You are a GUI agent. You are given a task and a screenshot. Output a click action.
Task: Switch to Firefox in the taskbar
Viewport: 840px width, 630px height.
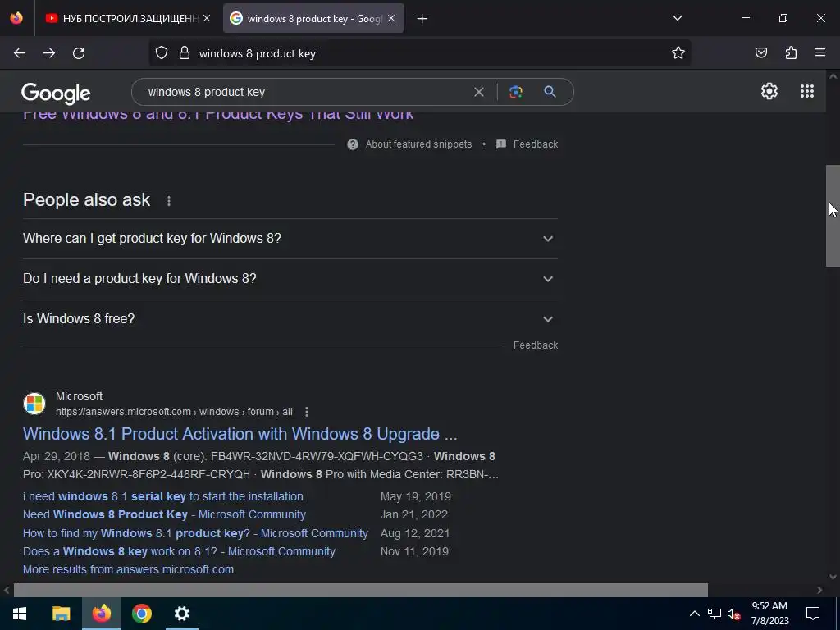coord(101,614)
